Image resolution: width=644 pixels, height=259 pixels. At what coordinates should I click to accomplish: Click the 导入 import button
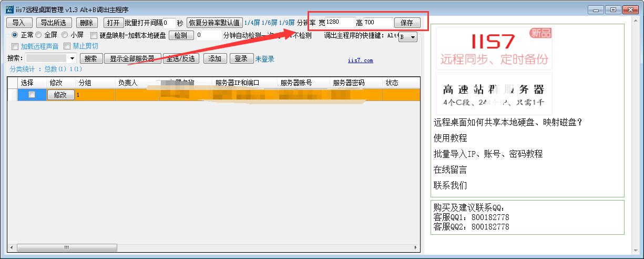click(x=19, y=23)
